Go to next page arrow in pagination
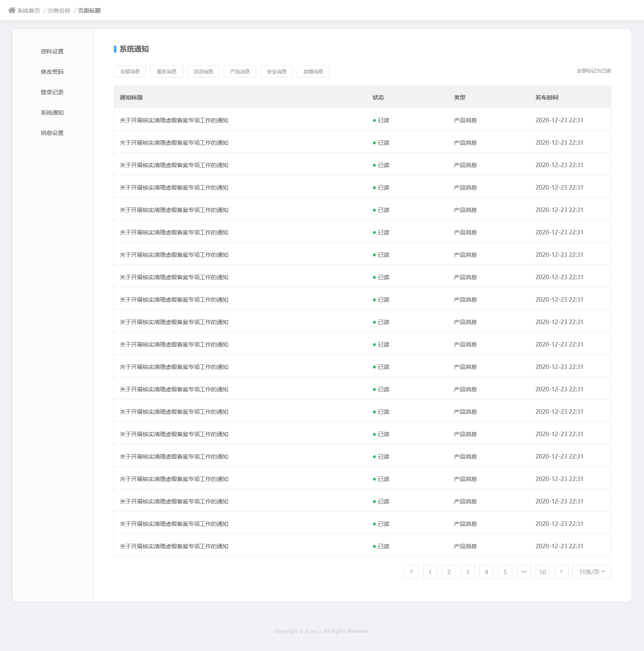This screenshot has width=644, height=651. pyautogui.click(x=561, y=572)
